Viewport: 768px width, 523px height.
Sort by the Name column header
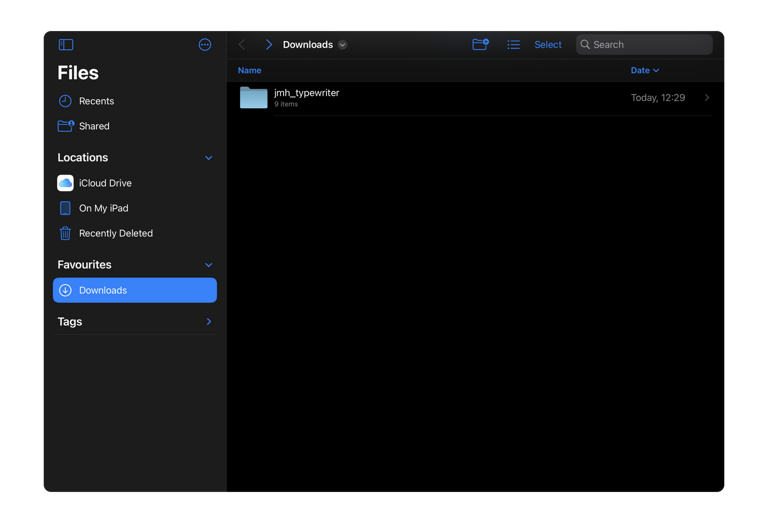[x=249, y=71]
